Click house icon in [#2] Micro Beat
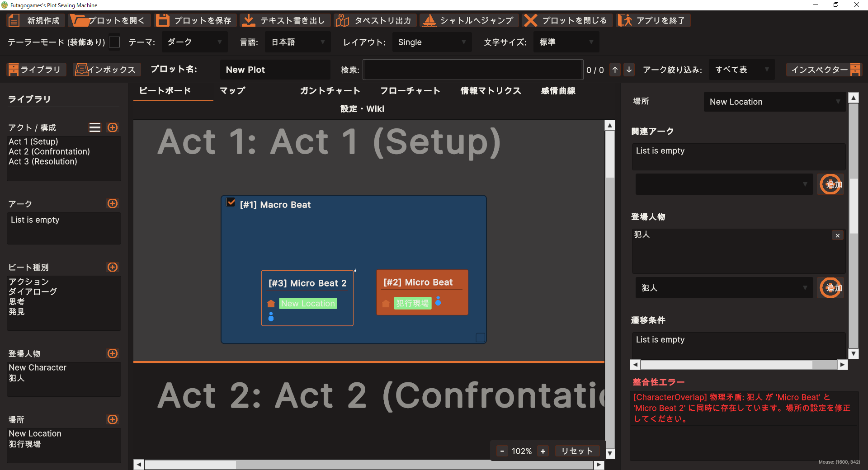 (386, 304)
